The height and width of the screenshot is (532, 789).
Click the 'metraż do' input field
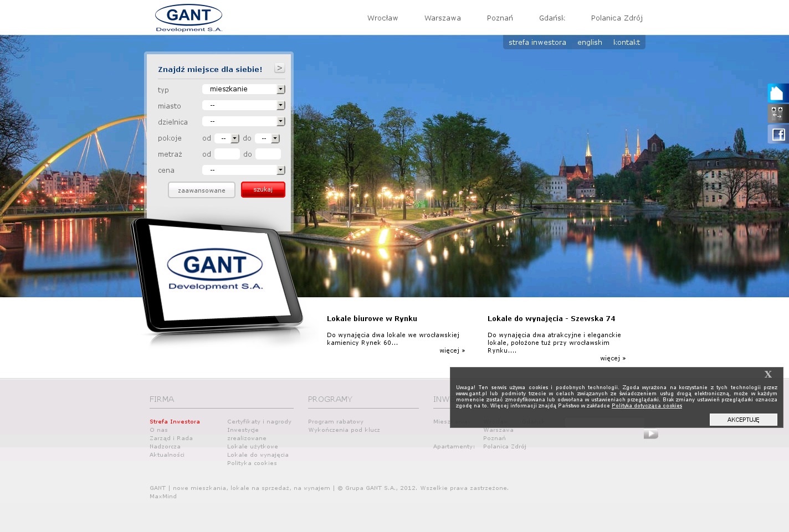[x=268, y=154]
